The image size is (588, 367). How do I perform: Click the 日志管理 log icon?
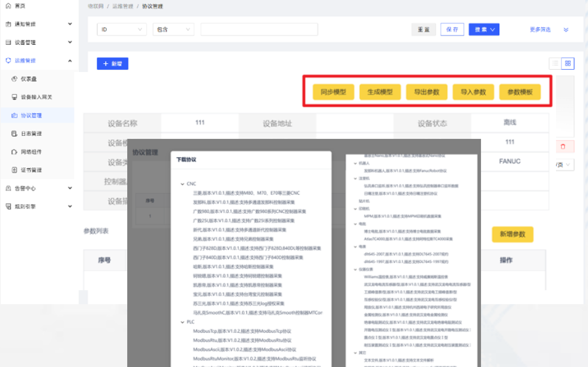pyautogui.click(x=14, y=134)
